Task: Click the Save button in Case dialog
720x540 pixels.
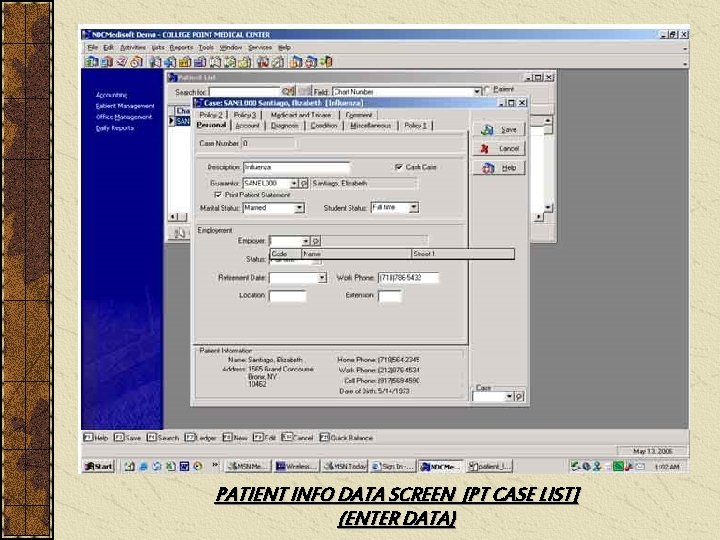Action: 499,130
